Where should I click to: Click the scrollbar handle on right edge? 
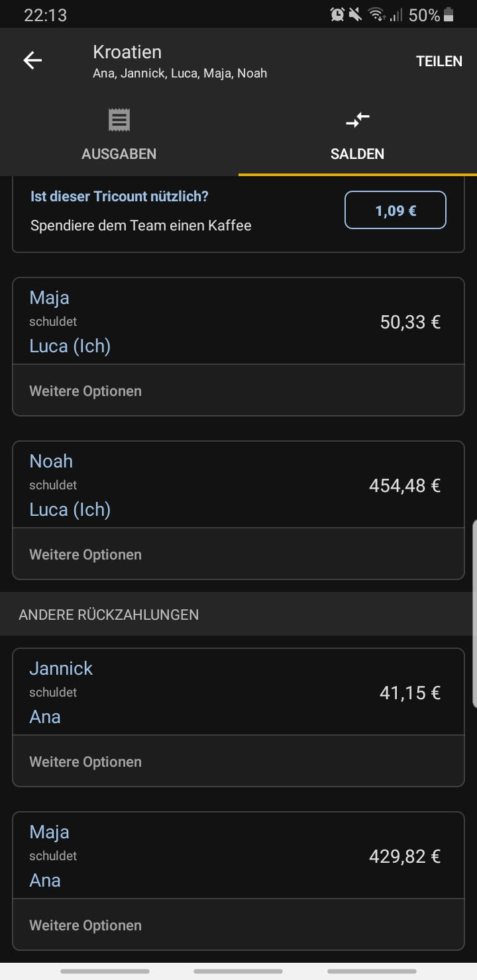click(474, 612)
